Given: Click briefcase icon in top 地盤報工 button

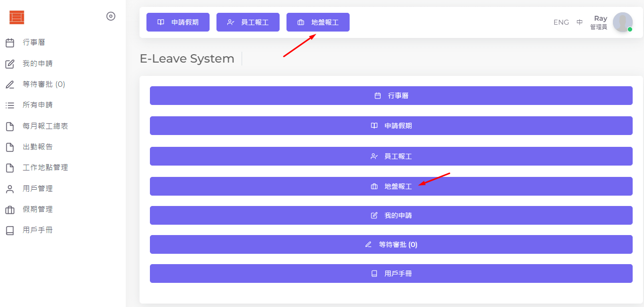Looking at the screenshot, I should click(301, 22).
